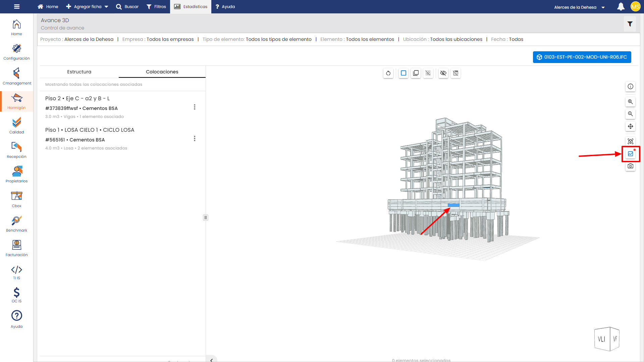
Task: Enable multiple selection mode icon
Action: tap(416, 73)
